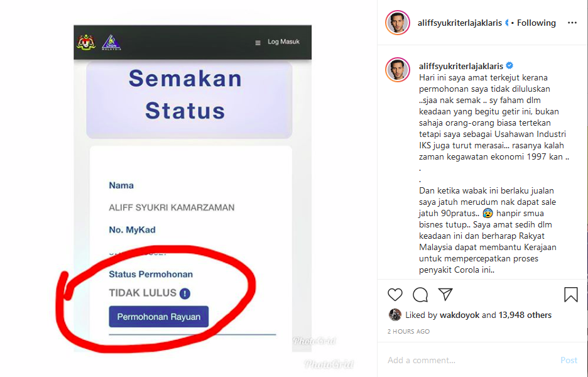Open username link in caption
Viewport: 588px width, 377px height.
[461, 66]
